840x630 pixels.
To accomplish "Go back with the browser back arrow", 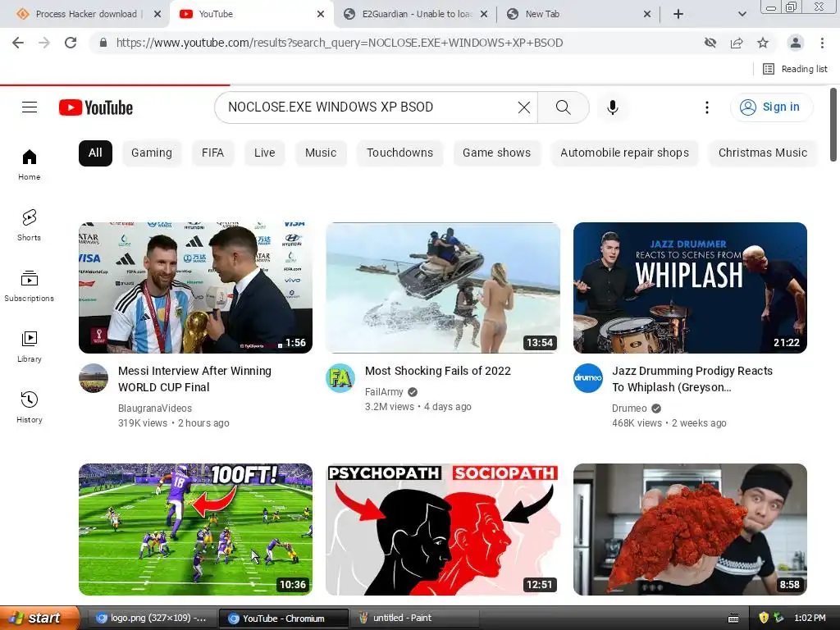I will (18, 43).
